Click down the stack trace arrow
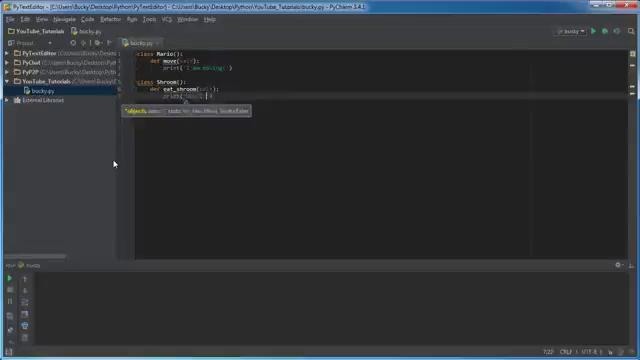640x360 pixels. pos(24,291)
